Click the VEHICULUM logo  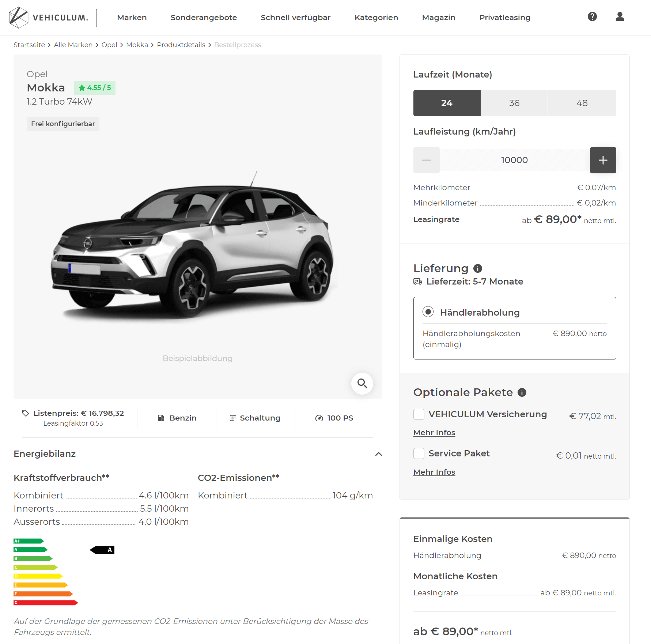point(49,18)
